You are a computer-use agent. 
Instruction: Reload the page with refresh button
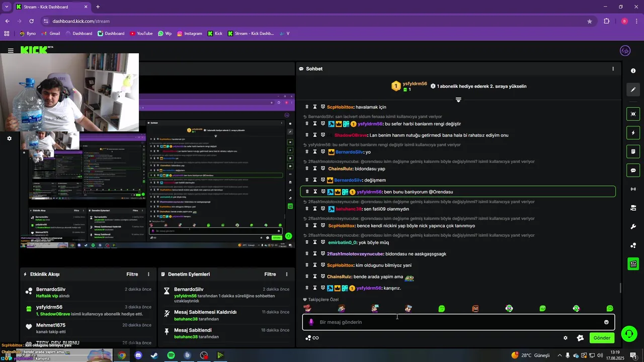pyautogui.click(x=31, y=21)
